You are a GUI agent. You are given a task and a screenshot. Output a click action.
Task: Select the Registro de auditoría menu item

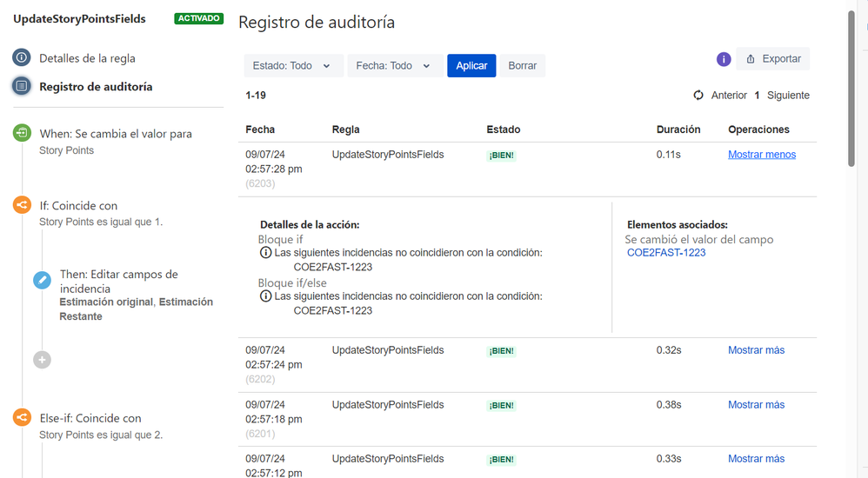[96, 87]
